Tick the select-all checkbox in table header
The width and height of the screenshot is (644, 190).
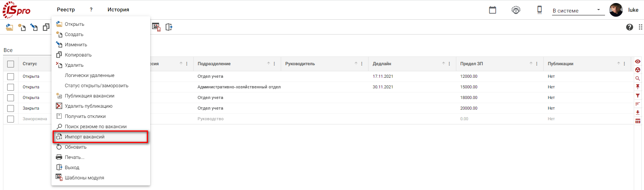pyautogui.click(x=11, y=64)
